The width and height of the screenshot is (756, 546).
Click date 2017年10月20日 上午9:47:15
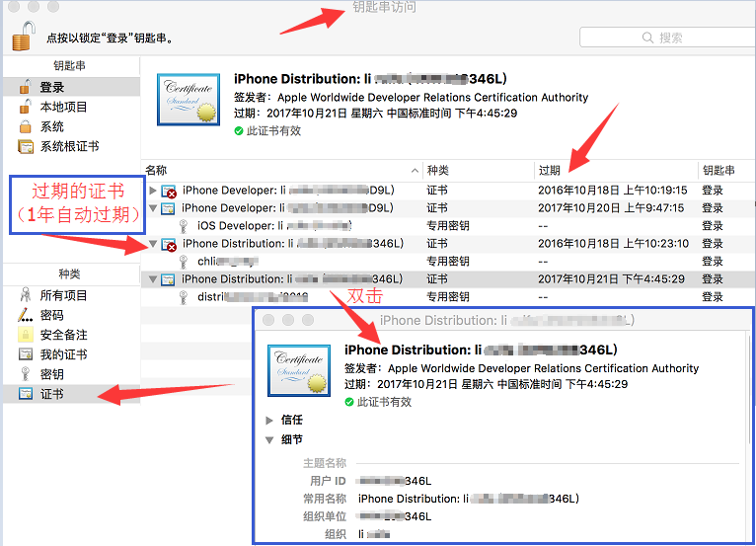pyautogui.click(x=611, y=208)
